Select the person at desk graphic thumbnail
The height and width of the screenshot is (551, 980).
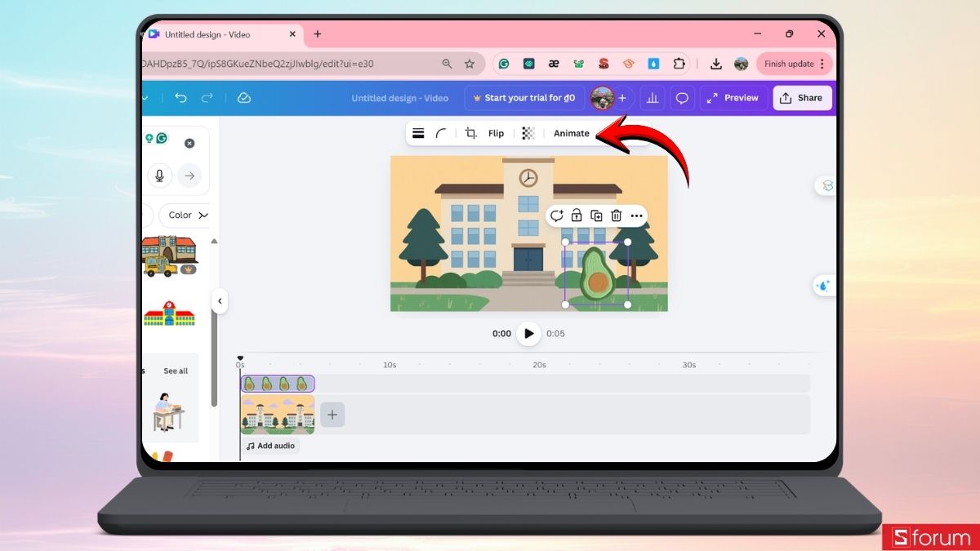click(169, 412)
